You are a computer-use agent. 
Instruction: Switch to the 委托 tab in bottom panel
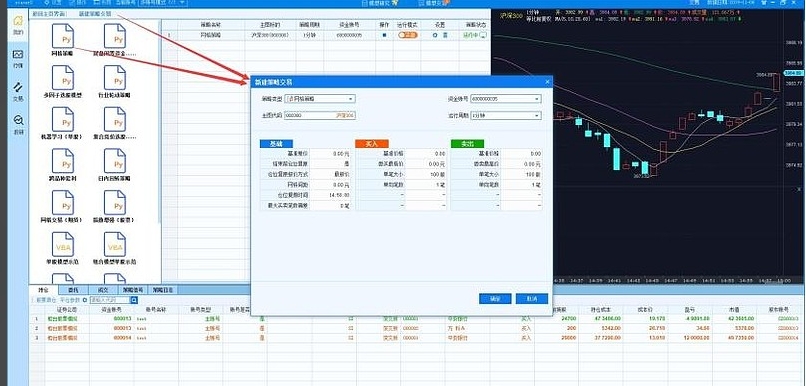[74, 290]
